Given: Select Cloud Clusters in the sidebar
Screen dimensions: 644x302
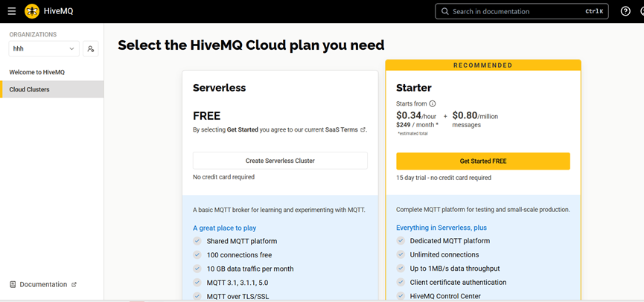Looking at the screenshot, I should [29, 90].
